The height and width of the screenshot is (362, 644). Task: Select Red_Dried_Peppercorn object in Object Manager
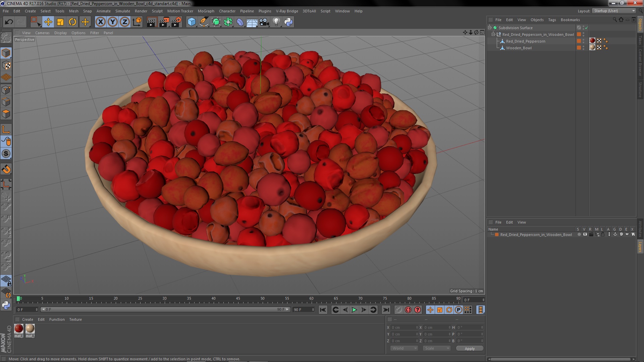pyautogui.click(x=526, y=41)
